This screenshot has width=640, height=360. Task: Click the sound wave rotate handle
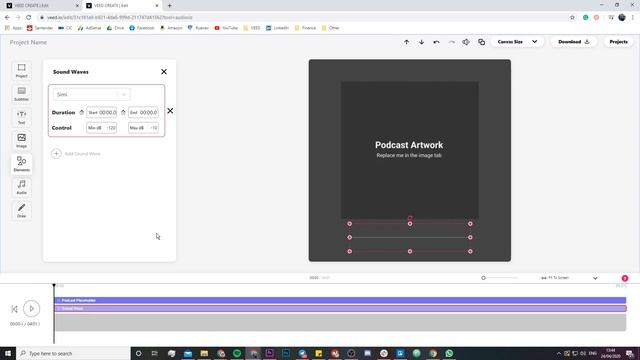tap(410, 218)
